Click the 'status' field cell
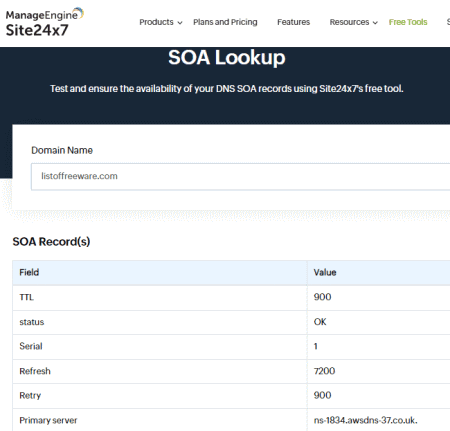The width and height of the screenshot is (450, 431). tap(160, 322)
